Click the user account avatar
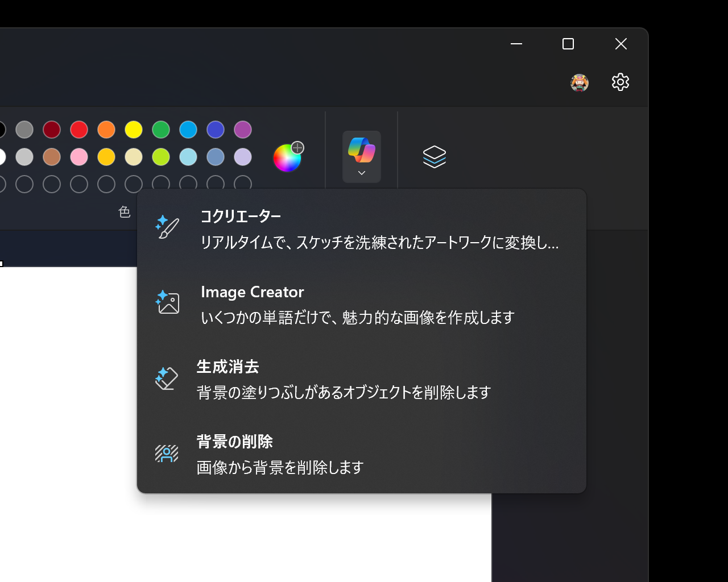This screenshot has width=728, height=582. 580,82
